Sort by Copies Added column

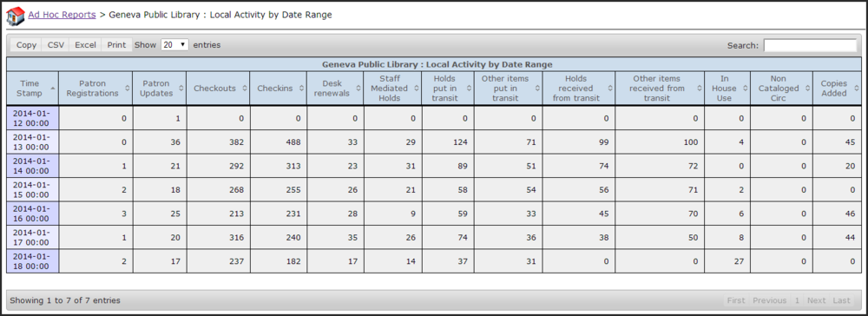(837, 88)
